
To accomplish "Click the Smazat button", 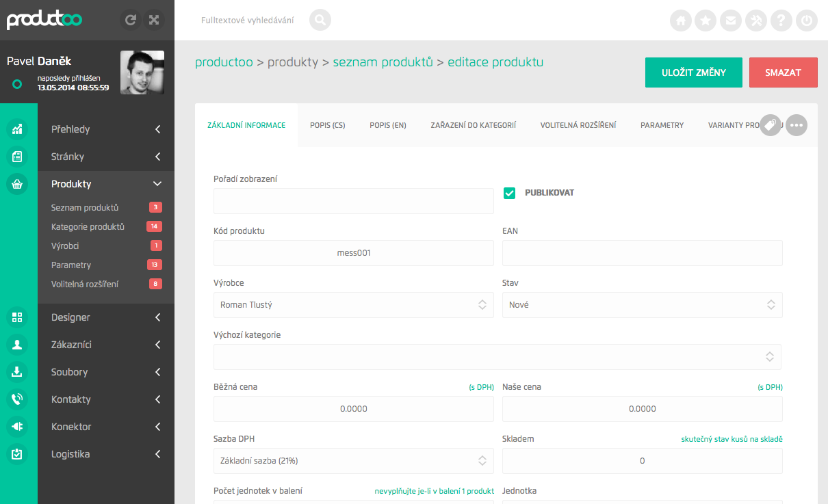I will 784,72.
